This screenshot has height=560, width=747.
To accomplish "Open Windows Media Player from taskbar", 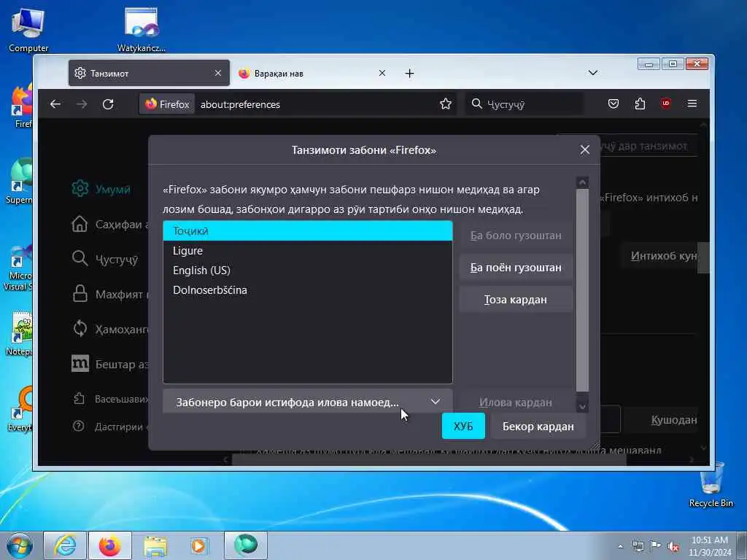I will 198,545.
